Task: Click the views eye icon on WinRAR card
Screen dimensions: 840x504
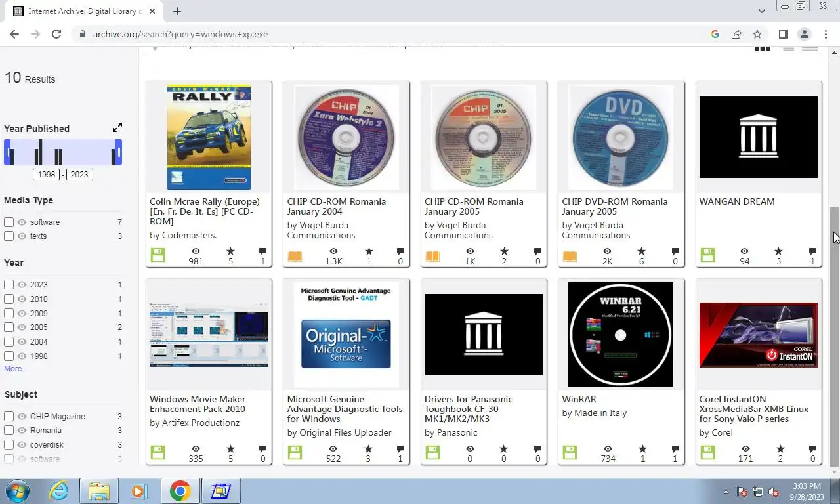Action: pyautogui.click(x=608, y=449)
